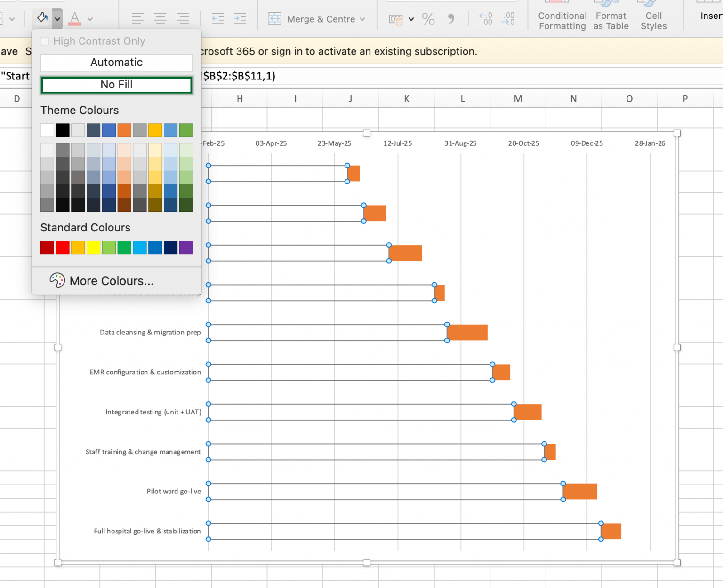Image resolution: width=723 pixels, height=588 pixels.
Task: Apply Percent Style formatting
Action: pyautogui.click(x=428, y=19)
